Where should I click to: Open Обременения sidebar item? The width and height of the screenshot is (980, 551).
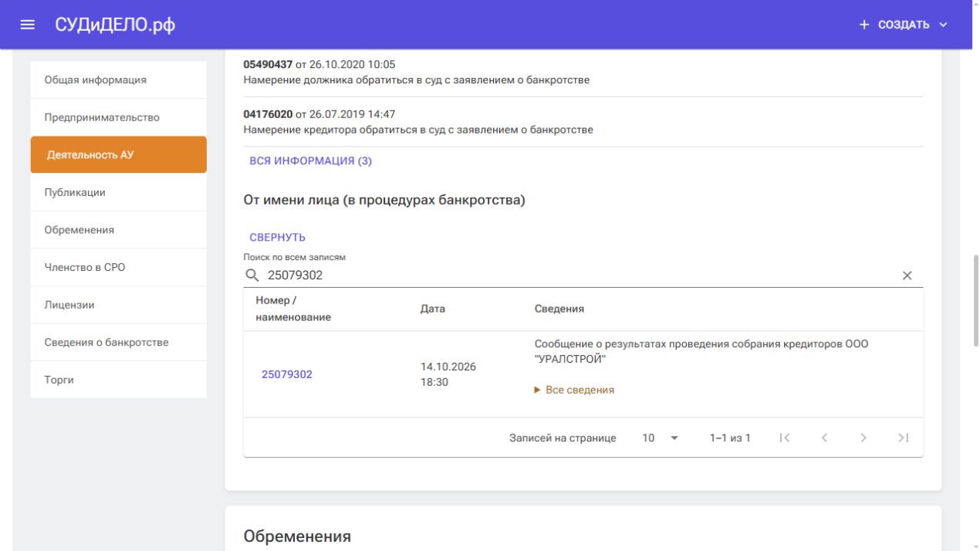pyautogui.click(x=119, y=230)
